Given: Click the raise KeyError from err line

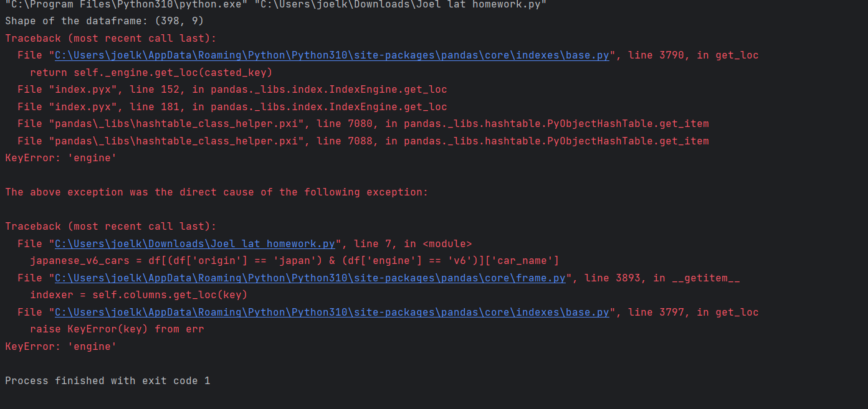Looking at the screenshot, I should pyautogui.click(x=117, y=329).
